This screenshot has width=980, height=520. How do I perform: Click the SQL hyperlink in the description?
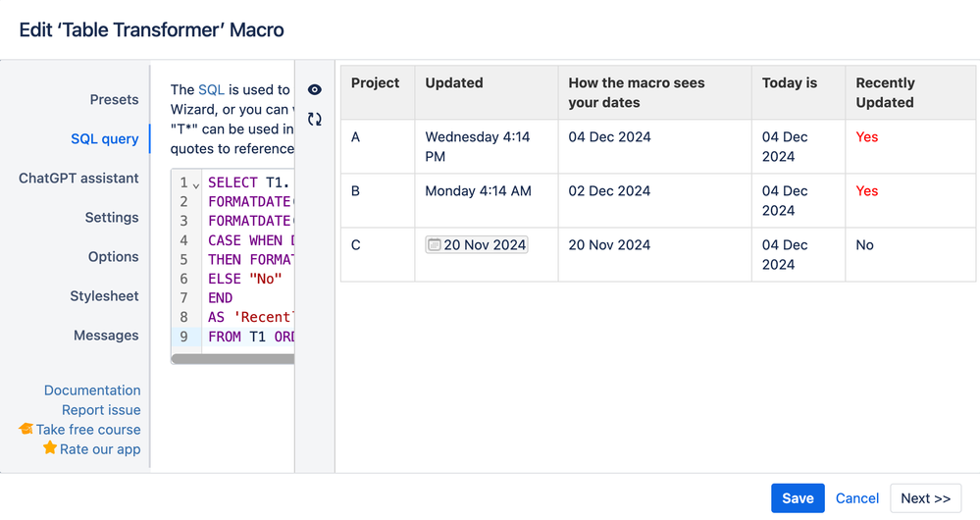click(211, 89)
